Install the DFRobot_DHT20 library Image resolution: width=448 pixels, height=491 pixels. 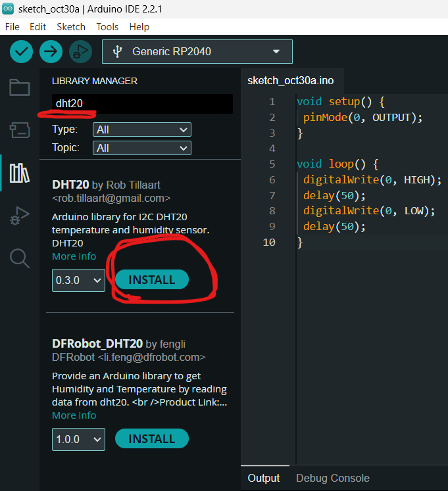(x=152, y=438)
